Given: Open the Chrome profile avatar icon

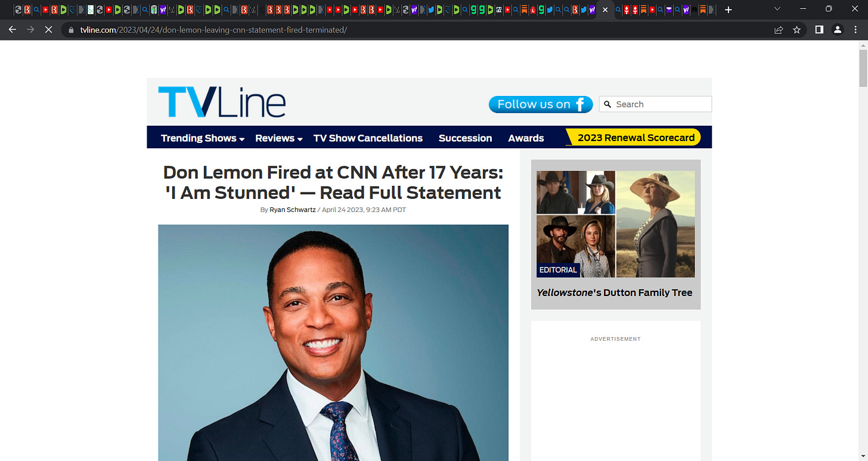Looking at the screenshot, I should coord(838,30).
